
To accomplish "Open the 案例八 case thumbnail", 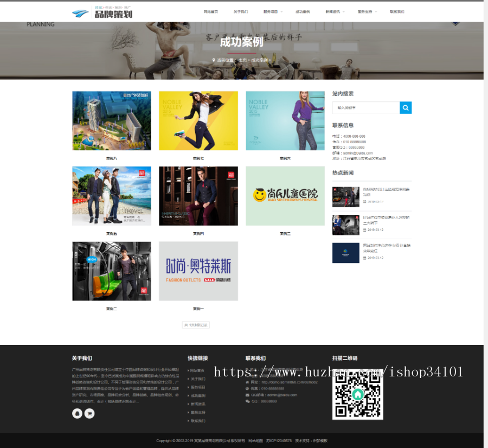I will (111, 120).
